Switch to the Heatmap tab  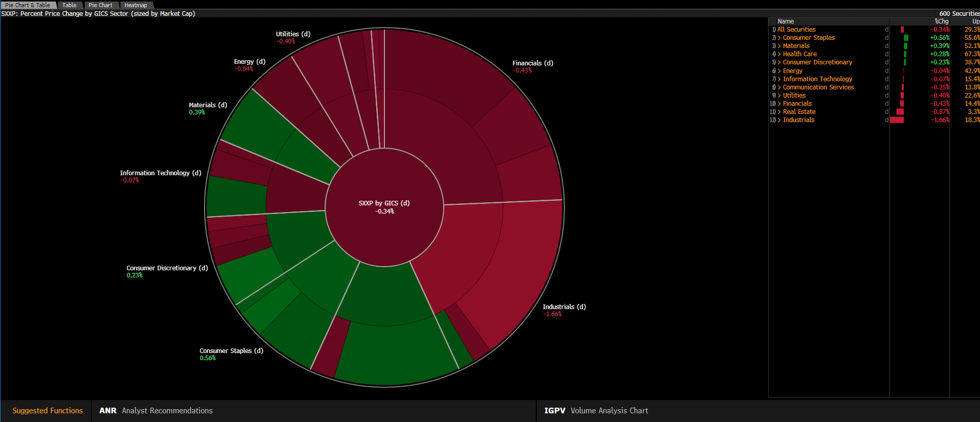[136, 5]
